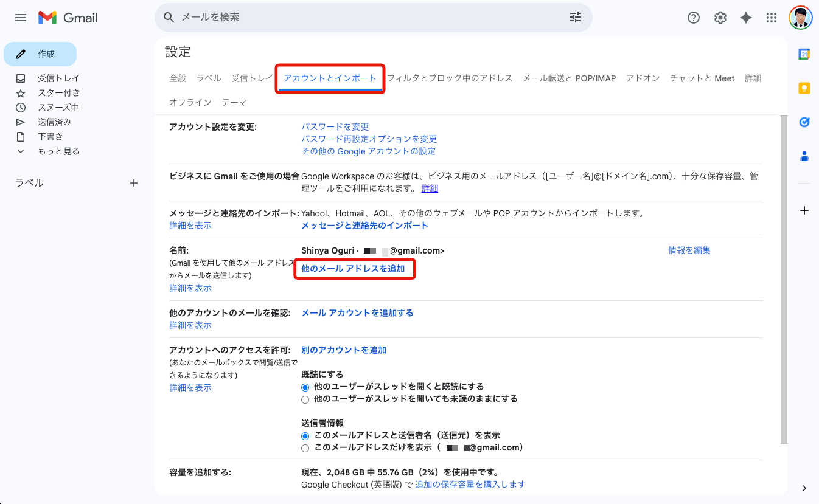Open 受信トレイ in the sidebar
Screen dimensions: 819x504
pyautogui.click(x=58, y=78)
